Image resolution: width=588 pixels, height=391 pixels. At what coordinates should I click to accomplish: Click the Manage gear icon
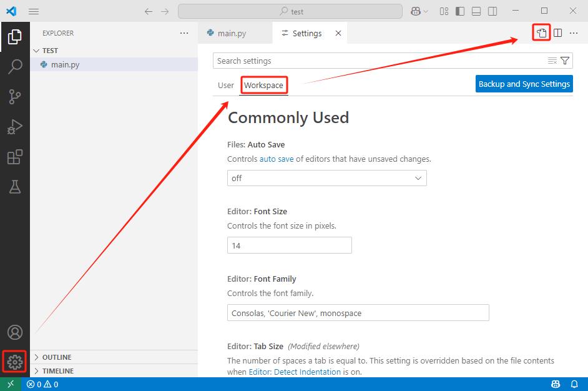tap(14, 362)
